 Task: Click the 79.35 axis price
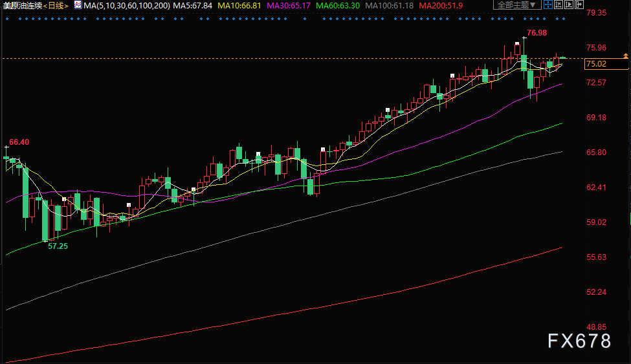point(597,13)
